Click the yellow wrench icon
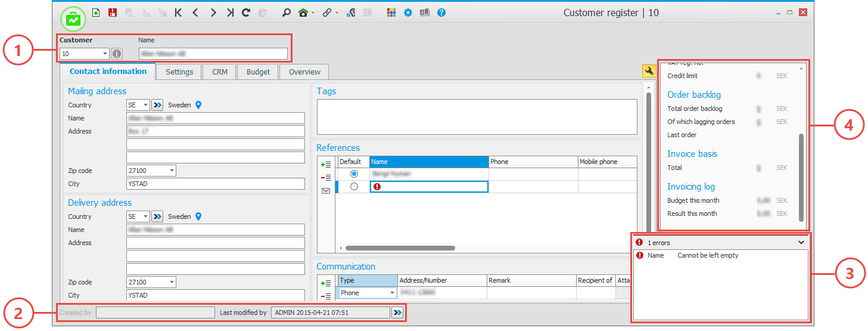Image resolution: width=868 pixels, height=331 pixels. (x=649, y=72)
